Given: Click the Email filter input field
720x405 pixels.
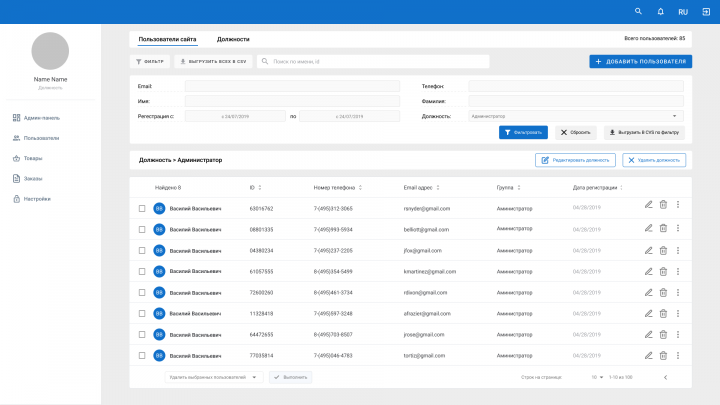Looking at the screenshot, I should pyautogui.click(x=292, y=86).
